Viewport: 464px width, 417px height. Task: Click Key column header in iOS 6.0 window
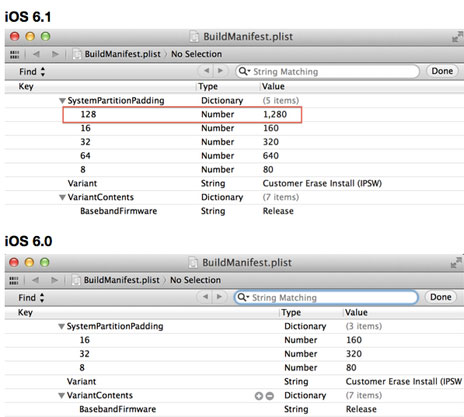(25, 312)
